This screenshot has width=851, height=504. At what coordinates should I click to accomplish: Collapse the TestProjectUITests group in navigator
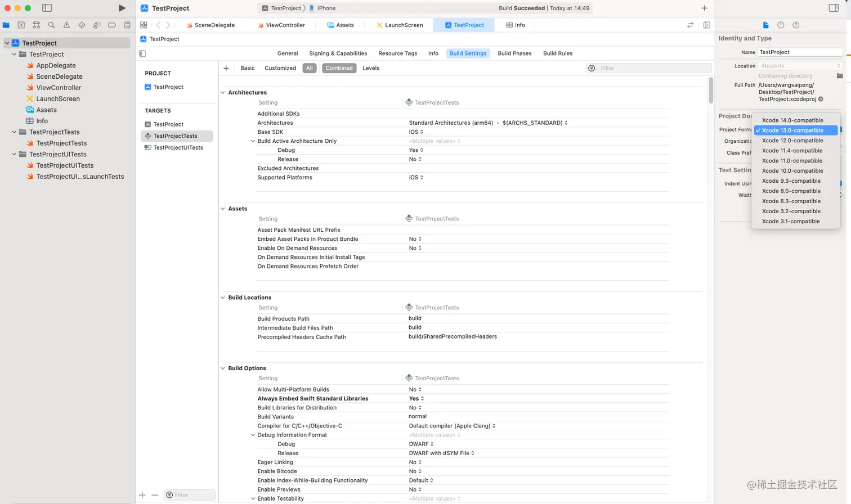(14, 154)
